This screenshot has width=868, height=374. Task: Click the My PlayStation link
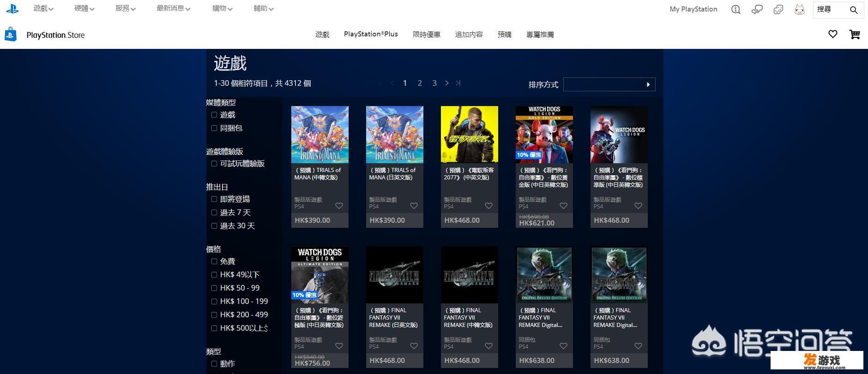coord(693,9)
